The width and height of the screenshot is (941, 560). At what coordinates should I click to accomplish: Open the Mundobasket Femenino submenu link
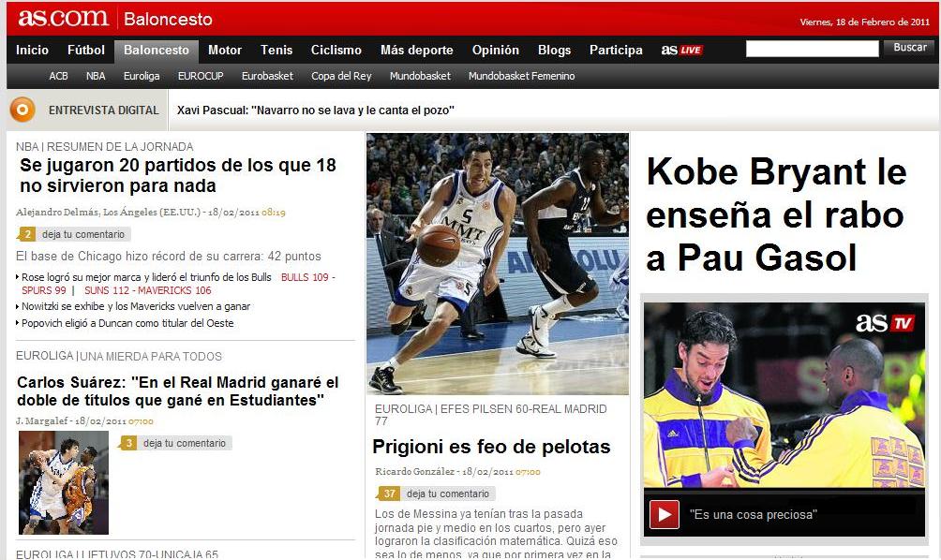(x=521, y=76)
